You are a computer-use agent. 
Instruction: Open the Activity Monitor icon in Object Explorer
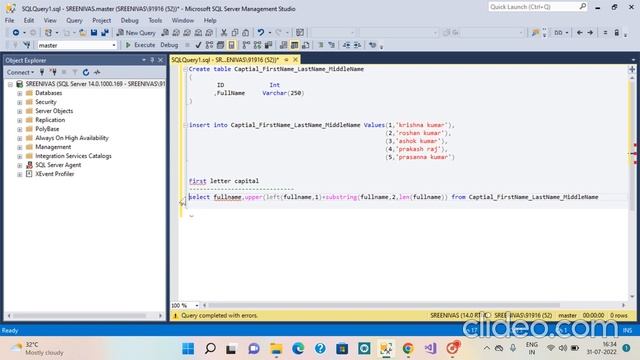(97, 72)
